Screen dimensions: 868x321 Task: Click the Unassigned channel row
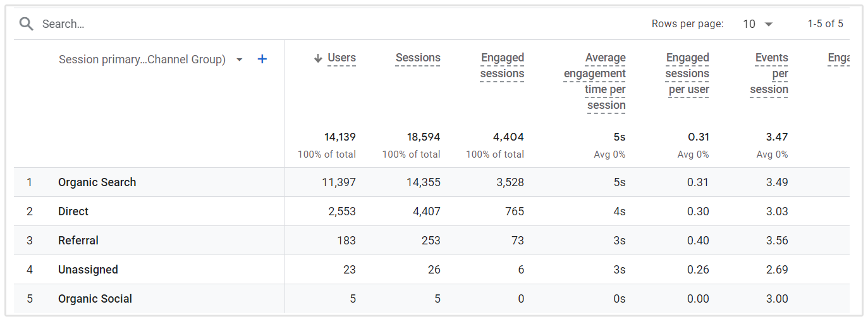tap(88, 270)
